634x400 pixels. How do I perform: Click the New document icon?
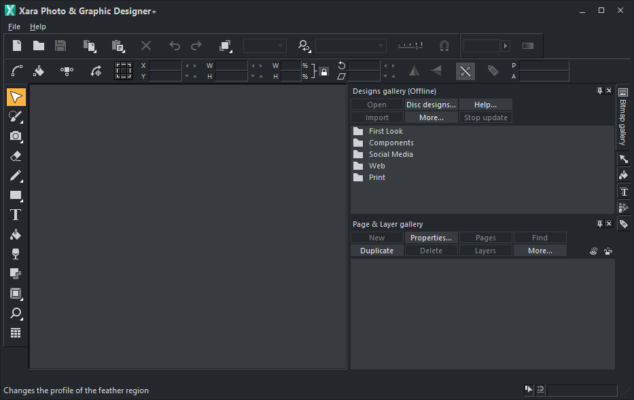point(17,46)
